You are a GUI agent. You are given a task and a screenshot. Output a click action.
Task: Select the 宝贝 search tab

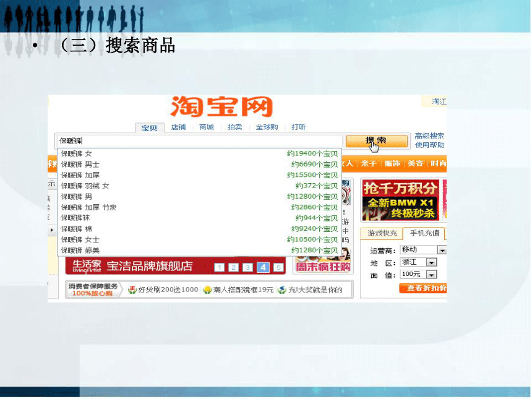point(150,128)
